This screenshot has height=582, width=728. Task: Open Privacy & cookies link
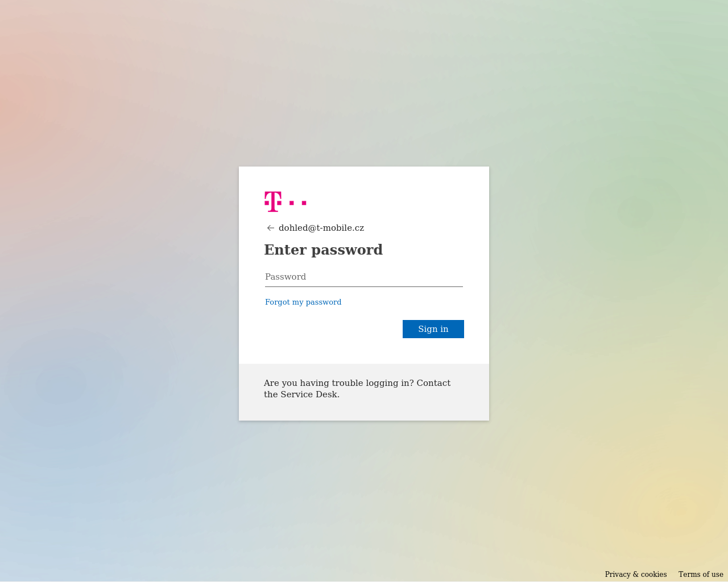tap(636, 574)
